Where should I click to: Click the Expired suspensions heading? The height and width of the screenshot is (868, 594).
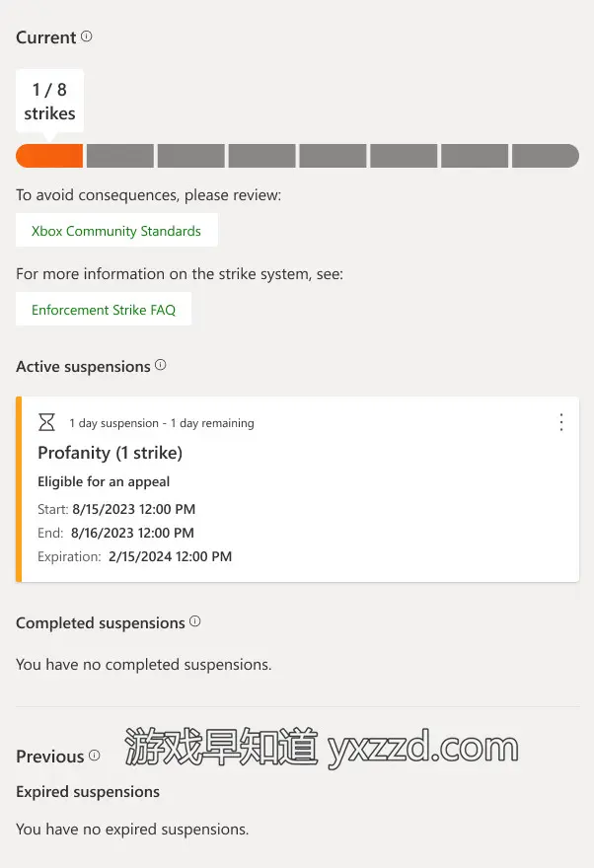[x=88, y=791]
